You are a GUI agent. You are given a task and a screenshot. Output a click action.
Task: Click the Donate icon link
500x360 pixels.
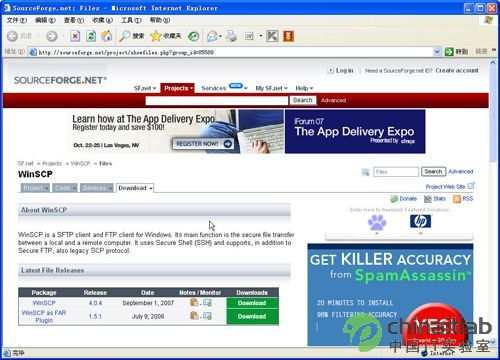(394, 199)
